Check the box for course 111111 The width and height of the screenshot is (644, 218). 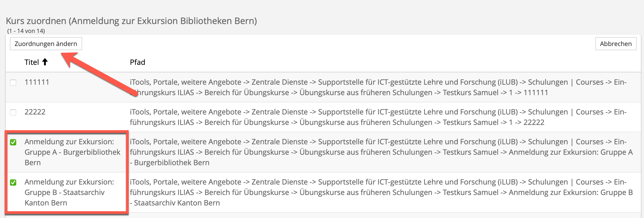click(13, 83)
